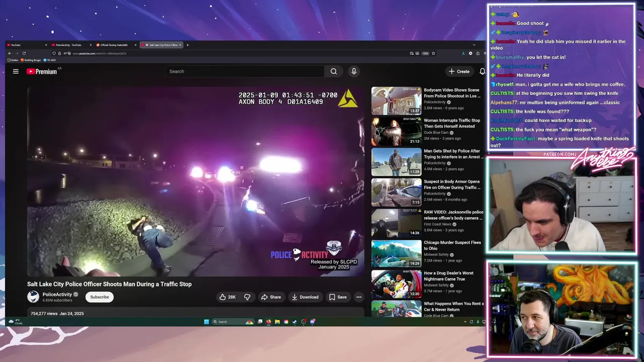Open How a Drug Dealer's Worst thumbnail

396,284
